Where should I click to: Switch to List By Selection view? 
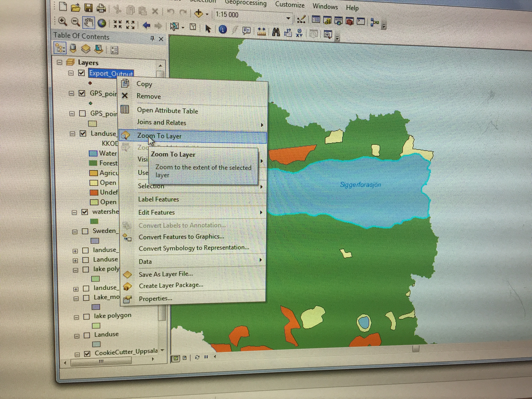pyautogui.click(x=99, y=50)
